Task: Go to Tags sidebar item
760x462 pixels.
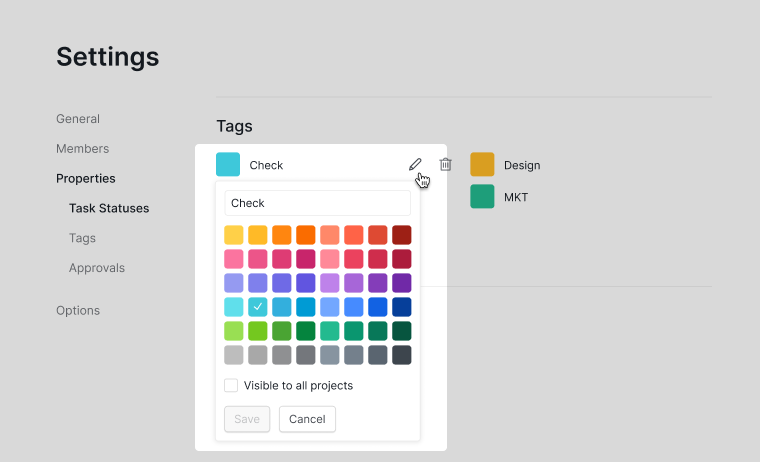Action: point(82,238)
